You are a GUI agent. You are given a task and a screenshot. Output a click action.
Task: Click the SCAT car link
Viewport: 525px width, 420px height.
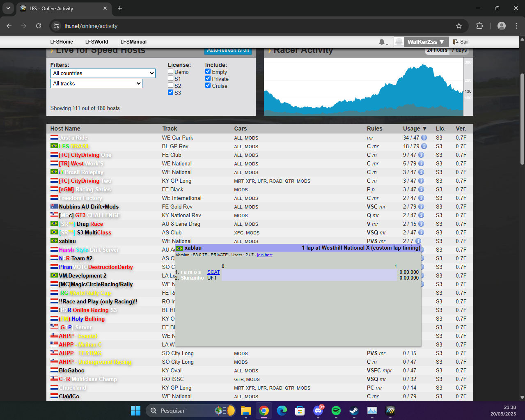pos(213,272)
